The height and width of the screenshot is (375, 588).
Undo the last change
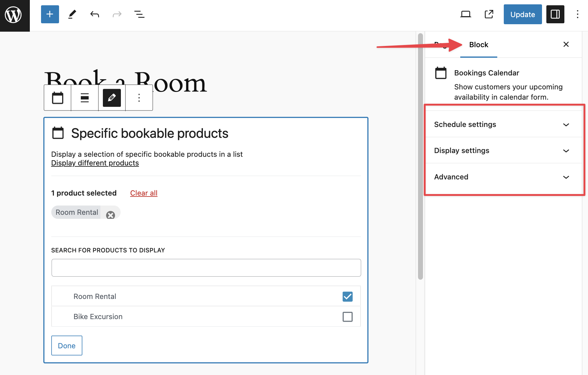click(x=94, y=14)
